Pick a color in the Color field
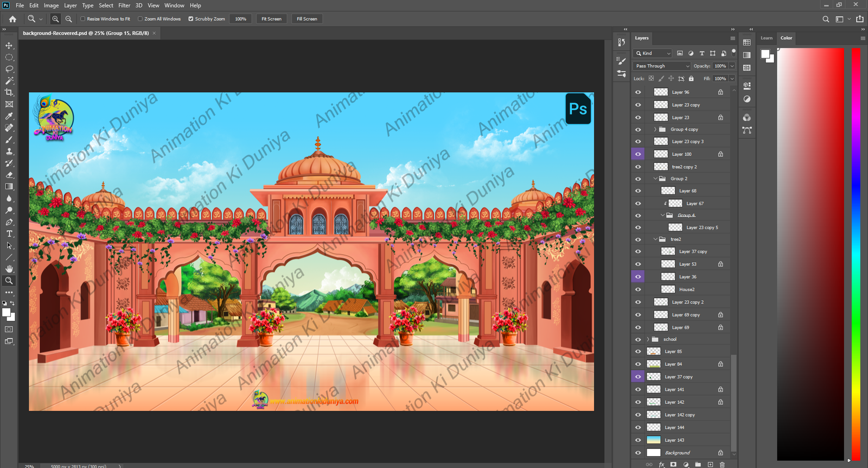The image size is (868, 468). coord(810,254)
